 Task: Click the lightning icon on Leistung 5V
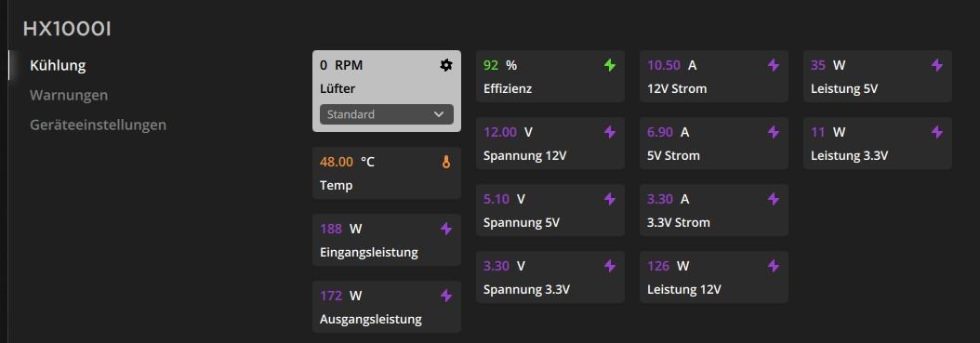[x=937, y=65]
